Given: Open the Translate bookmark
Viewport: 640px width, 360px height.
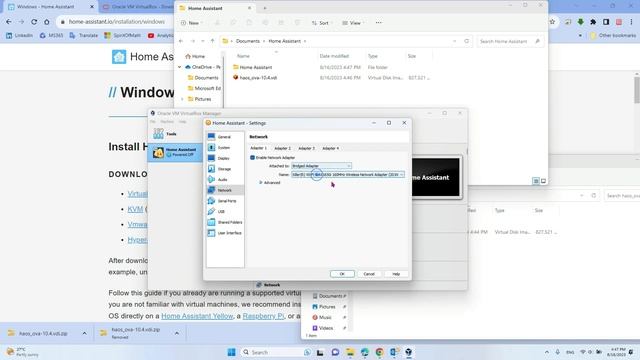Looking at the screenshot, I should pos(84,36).
